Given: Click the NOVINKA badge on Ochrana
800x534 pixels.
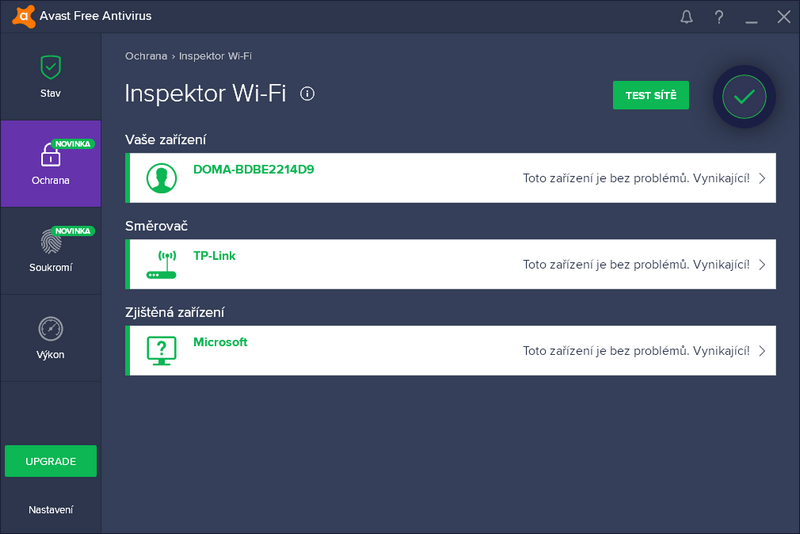Looking at the screenshot, I should click(x=72, y=144).
